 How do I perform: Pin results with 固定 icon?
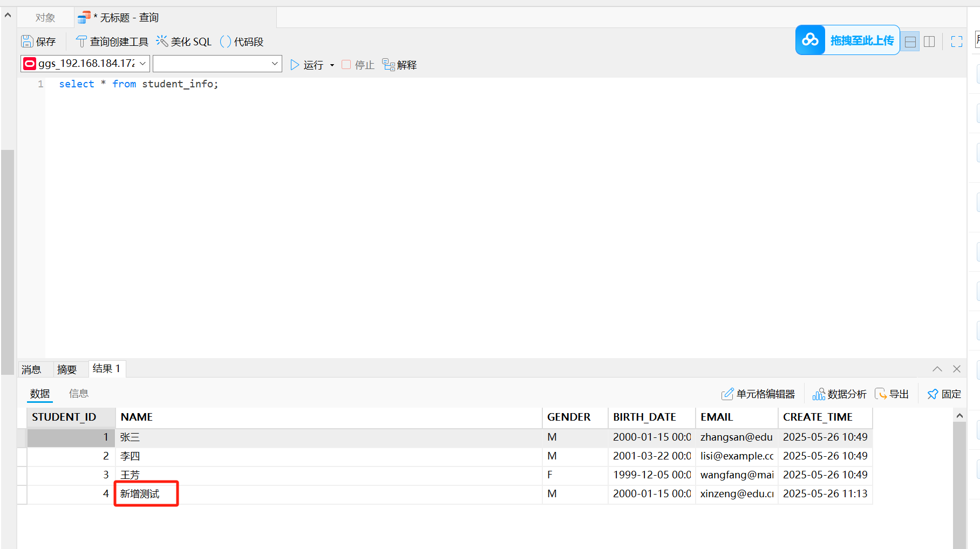(933, 394)
